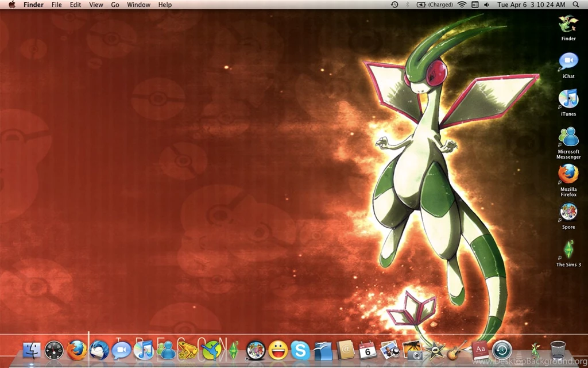Screen dimensions: 588x368
Task: Click the Yahoo Messenger smiley dock icon
Action: [278, 349]
